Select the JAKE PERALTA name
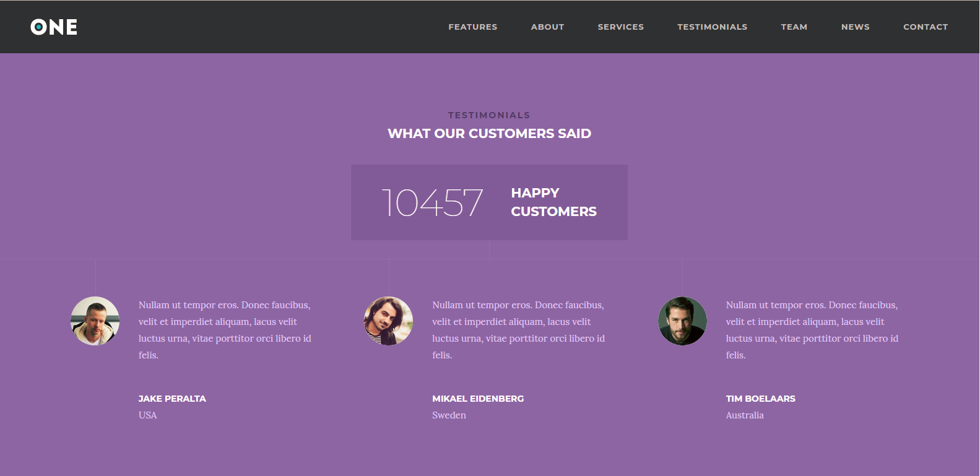The width and height of the screenshot is (980, 476). 172,399
